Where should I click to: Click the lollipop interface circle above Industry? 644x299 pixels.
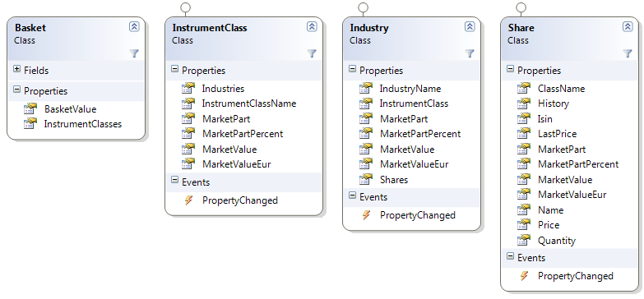pos(363,7)
